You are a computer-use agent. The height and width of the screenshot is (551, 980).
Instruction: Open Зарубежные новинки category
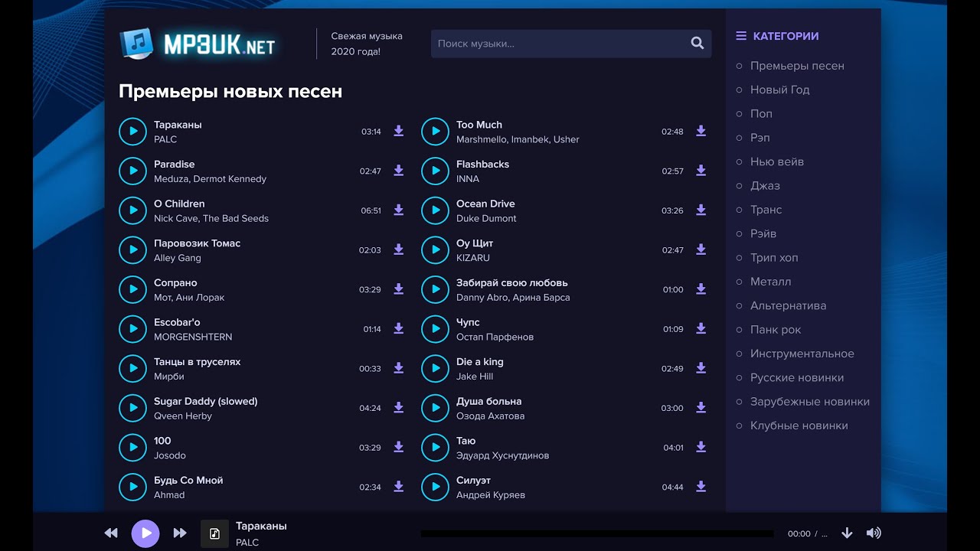[810, 401]
